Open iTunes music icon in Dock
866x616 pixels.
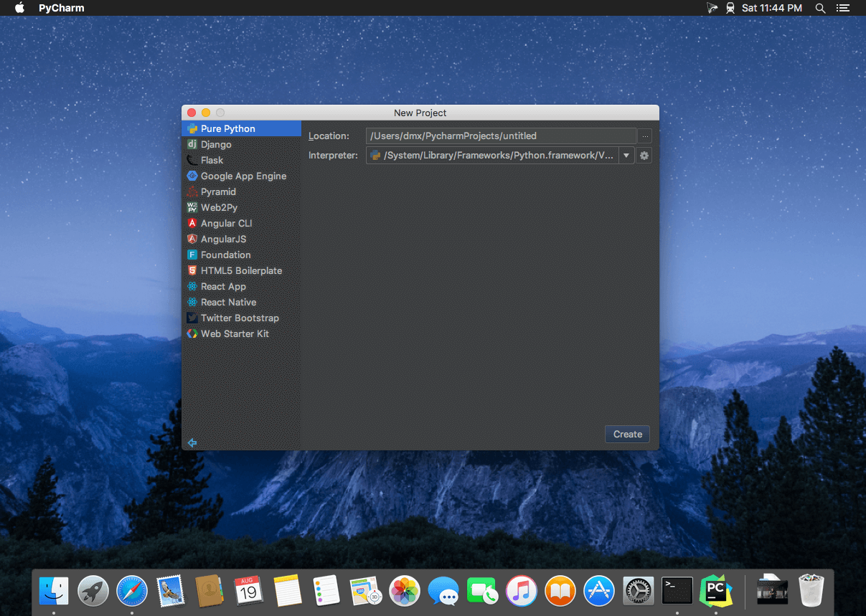tap(521, 591)
